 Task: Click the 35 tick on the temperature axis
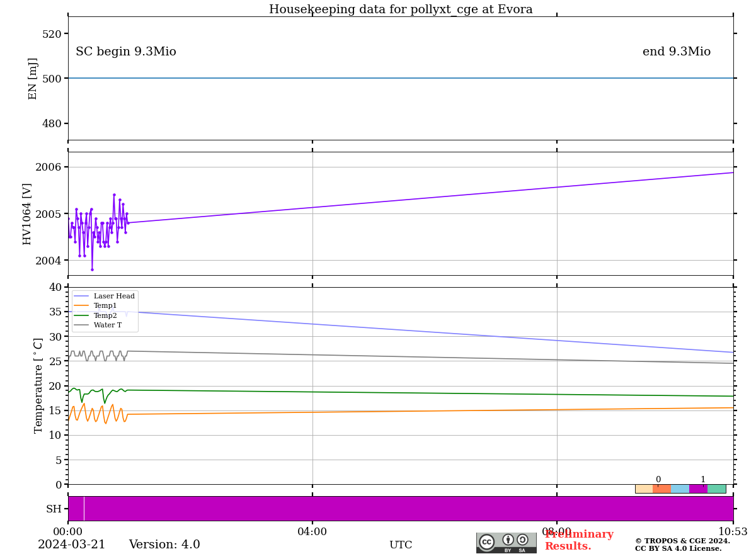(x=55, y=312)
